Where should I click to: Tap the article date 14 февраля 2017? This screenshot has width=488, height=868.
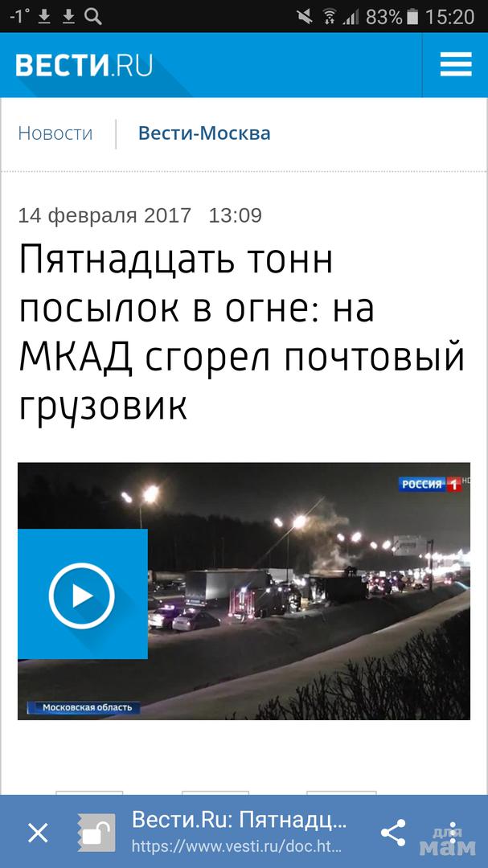tap(105, 215)
